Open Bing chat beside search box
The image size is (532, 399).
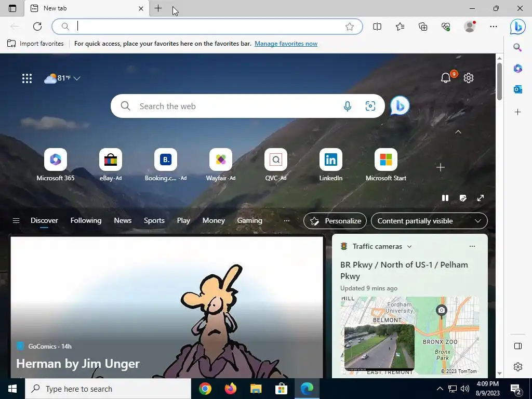(x=400, y=106)
